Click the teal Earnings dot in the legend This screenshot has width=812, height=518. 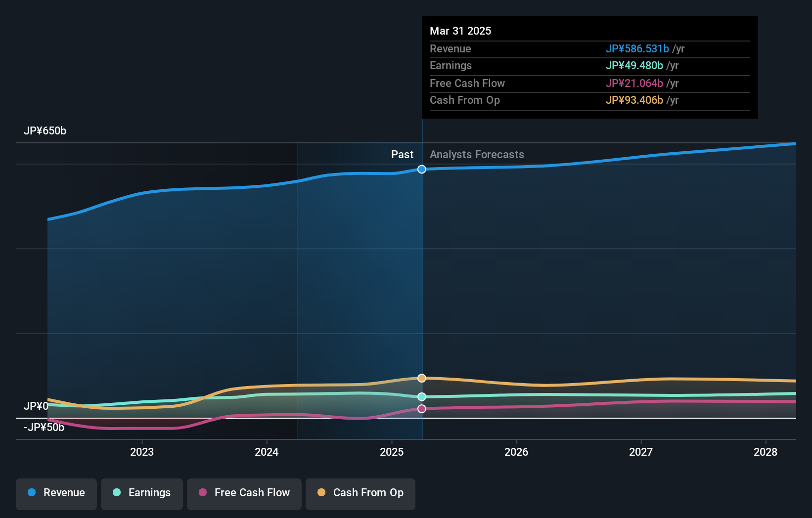click(x=117, y=493)
